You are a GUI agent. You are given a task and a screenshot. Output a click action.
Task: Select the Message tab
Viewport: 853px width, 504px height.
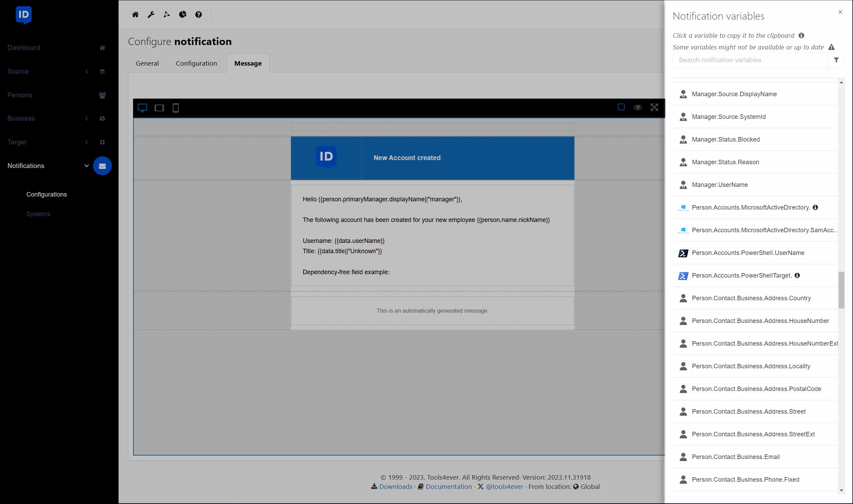pos(248,63)
